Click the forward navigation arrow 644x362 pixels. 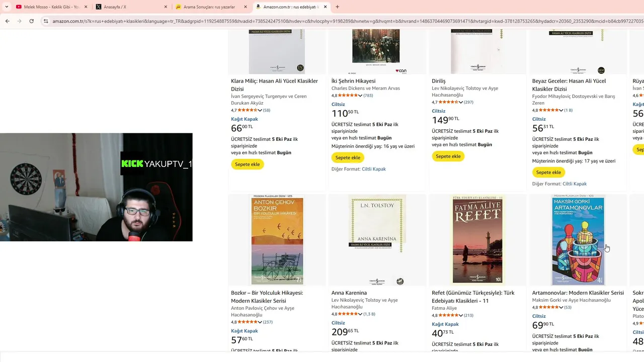tap(19, 21)
